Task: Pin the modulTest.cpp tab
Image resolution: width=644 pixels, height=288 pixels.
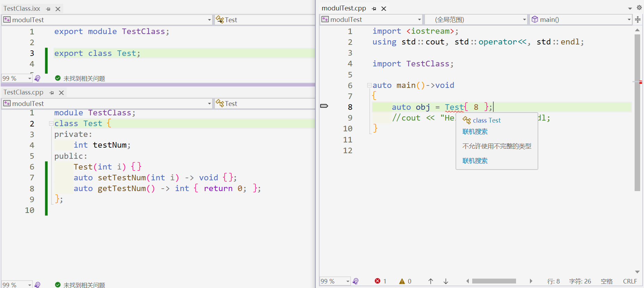Action: pyautogui.click(x=374, y=9)
